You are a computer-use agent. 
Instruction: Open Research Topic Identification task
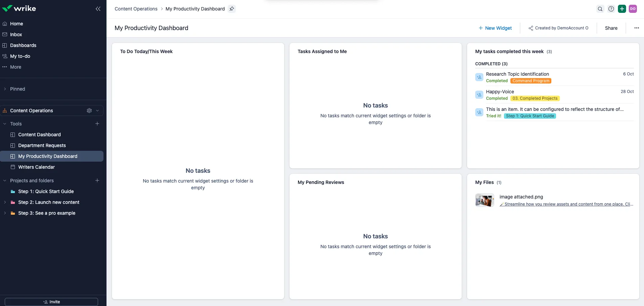point(517,74)
